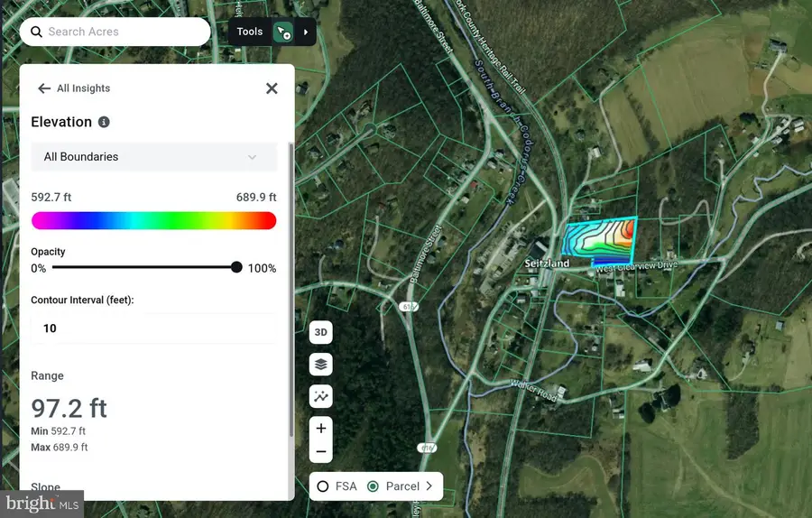The width and height of the screenshot is (812, 518).
Task: Click the elevation color gradient bar
Action: coord(153,221)
